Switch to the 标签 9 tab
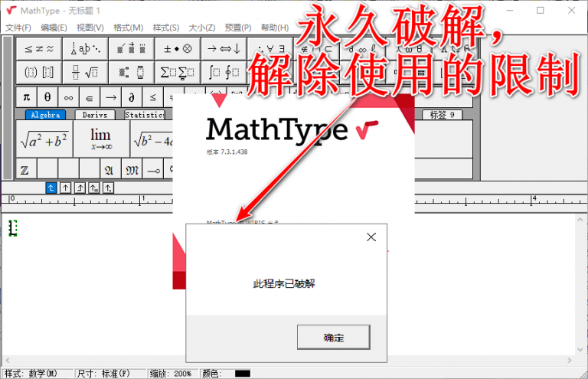Viewport: 588px width, 379px height. 442,115
